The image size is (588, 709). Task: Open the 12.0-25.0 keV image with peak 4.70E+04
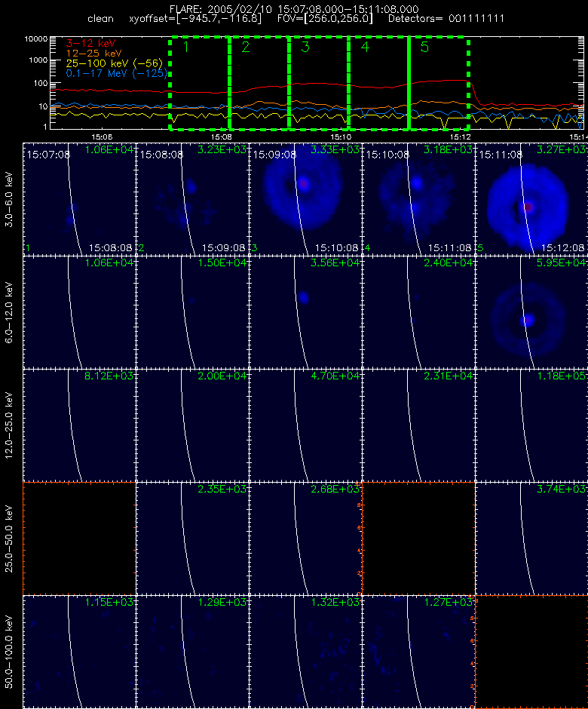click(305, 425)
